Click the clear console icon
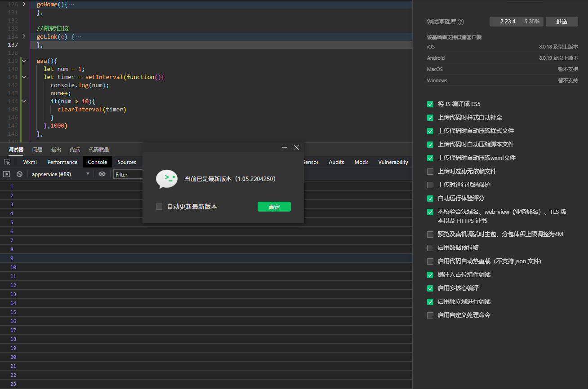This screenshot has height=389, width=588. click(19, 174)
